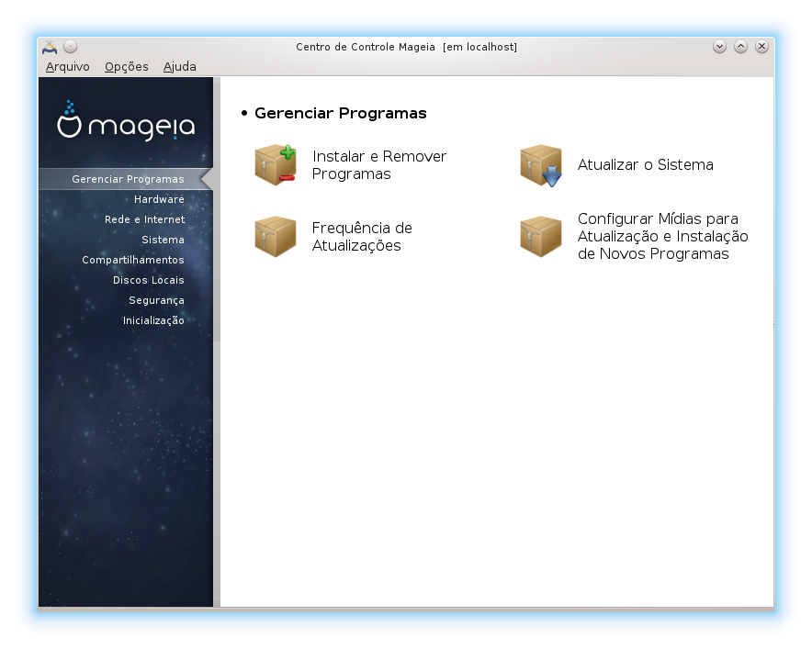This screenshot has height=649, width=812.
Task: Click the Frequência de Atualizações label
Action: (x=362, y=237)
